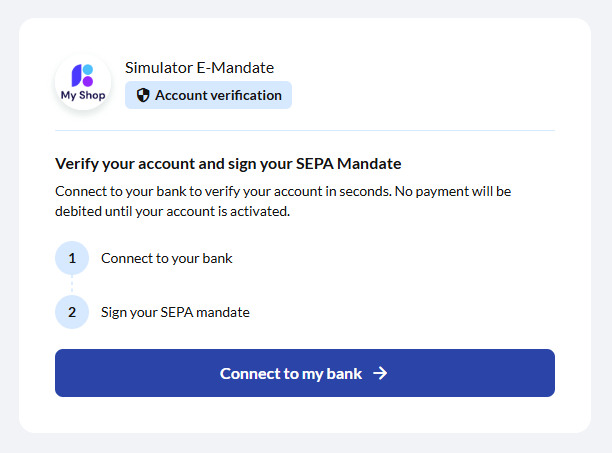Click the shield icon beside Account verification
Image resolution: width=612 pixels, height=453 pixels.
[x=143, y=95]
